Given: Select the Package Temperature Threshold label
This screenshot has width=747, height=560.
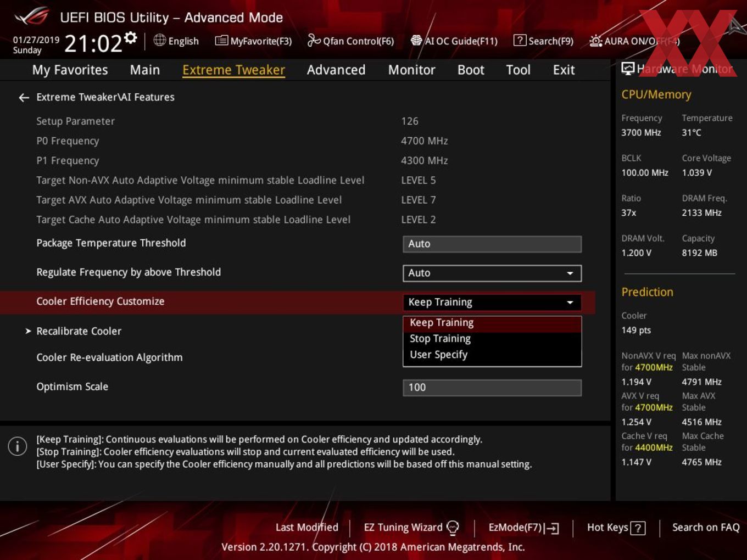Looking at the screenshot, I should point(111,243).
